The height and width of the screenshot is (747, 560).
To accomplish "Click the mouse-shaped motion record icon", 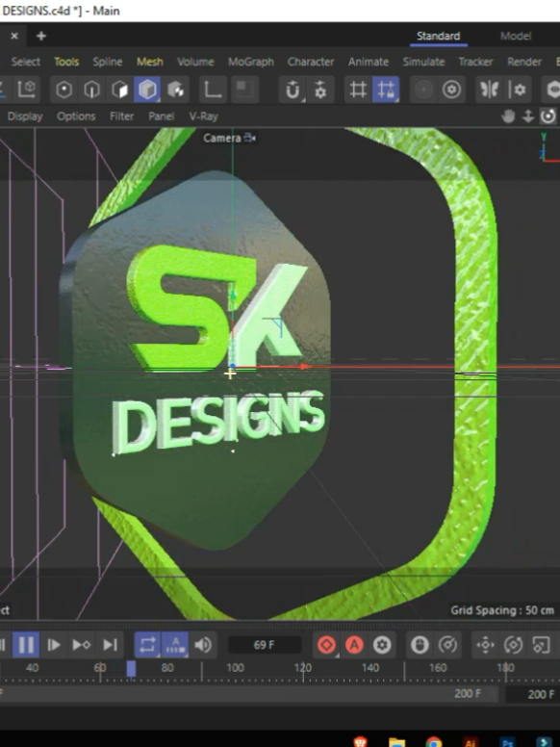I will tap(420, 645).
